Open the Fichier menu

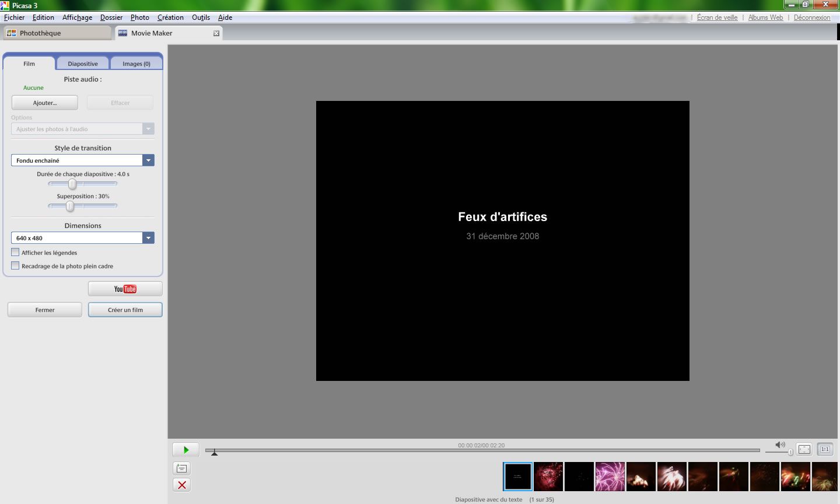pos(14,17)
